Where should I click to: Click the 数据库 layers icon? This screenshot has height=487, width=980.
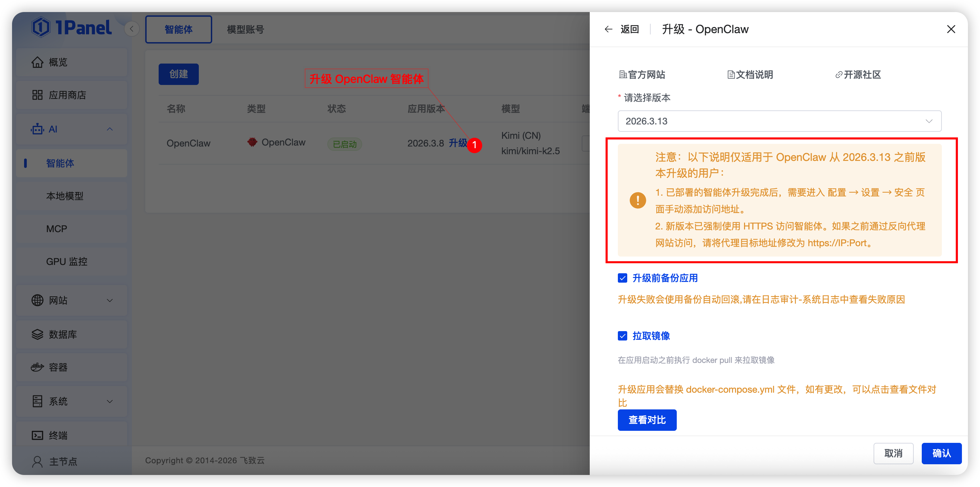click(37, 334)
